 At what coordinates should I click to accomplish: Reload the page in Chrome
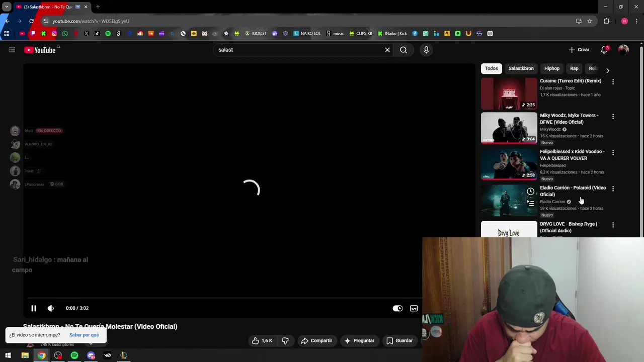coord(31,21)
